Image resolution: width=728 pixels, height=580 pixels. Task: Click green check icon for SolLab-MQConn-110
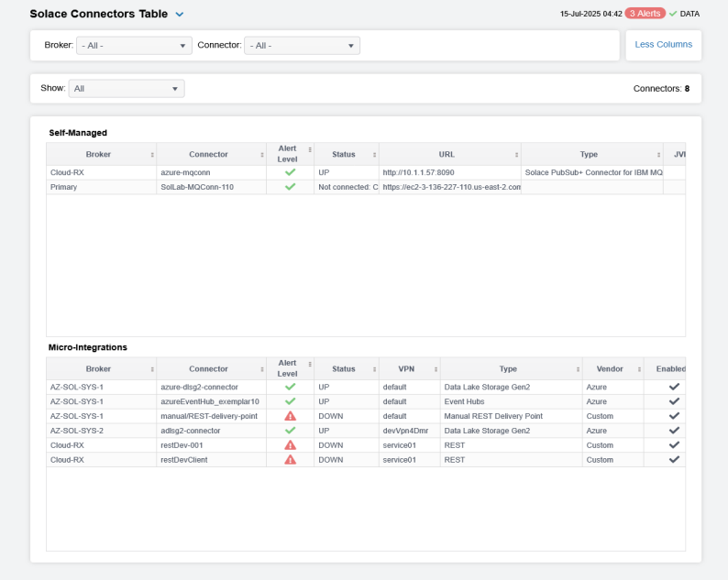tap(290, 187)
